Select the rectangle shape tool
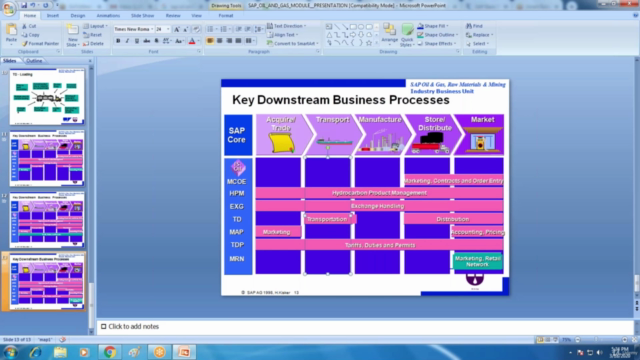640x360 pixels. tap(353, 27)
